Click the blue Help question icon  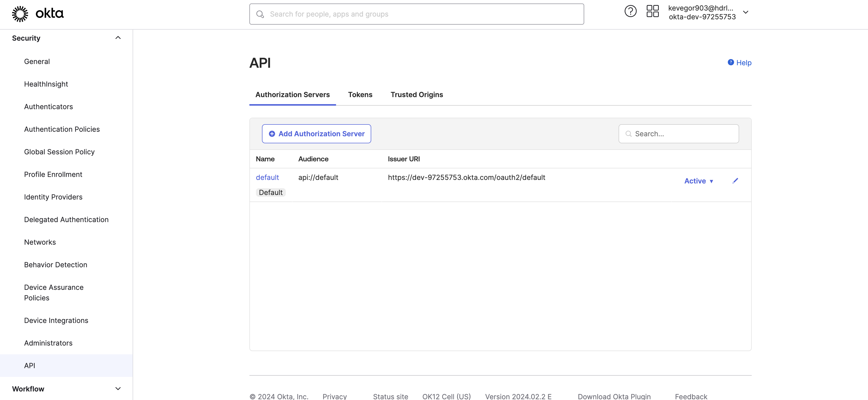pos(731,62)
